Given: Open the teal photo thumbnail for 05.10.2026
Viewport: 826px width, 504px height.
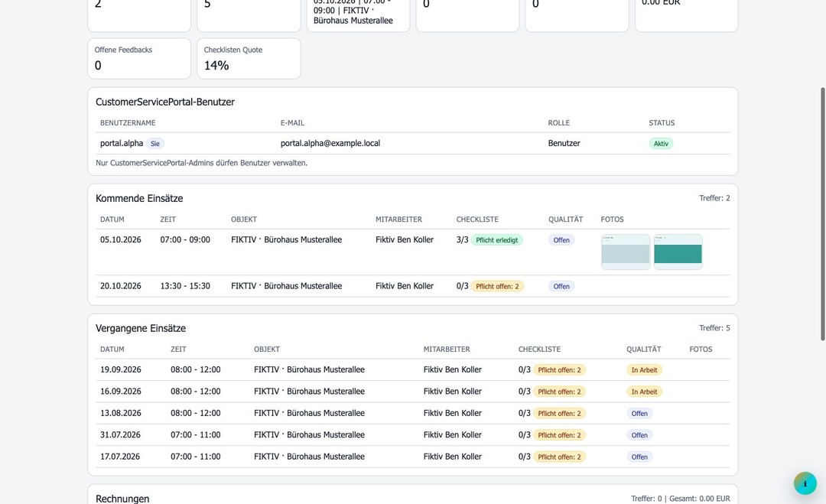Looking at the screenshot, I should (x=678, y=252).
